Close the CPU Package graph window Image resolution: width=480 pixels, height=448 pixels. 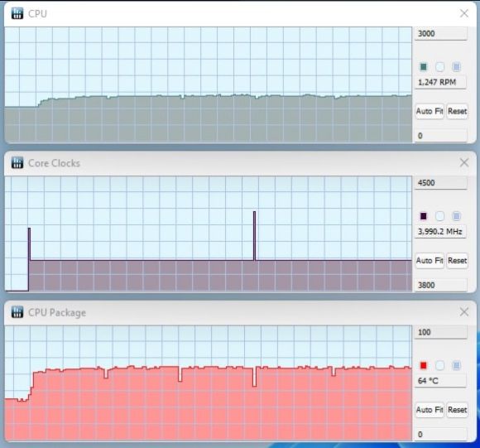click(x=464, y=312)
